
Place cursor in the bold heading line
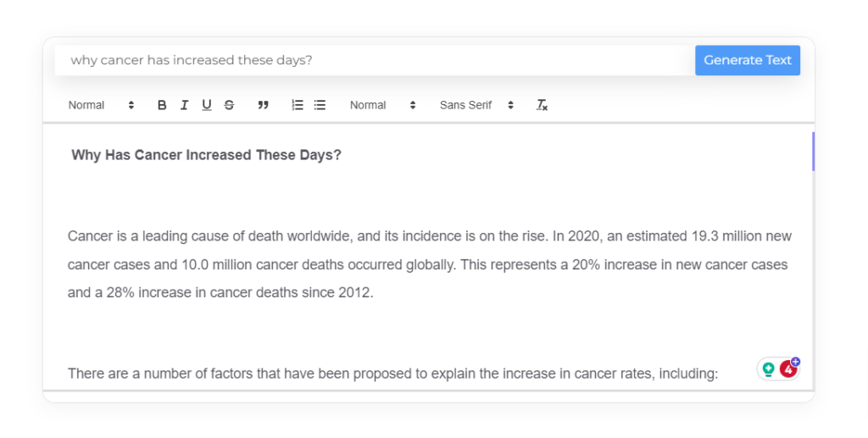coord(206,155)
